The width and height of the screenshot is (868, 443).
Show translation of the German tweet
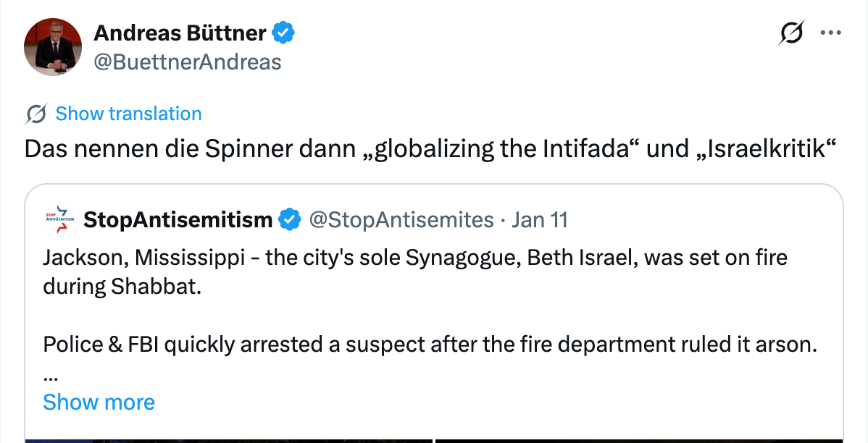coord(128,114)
